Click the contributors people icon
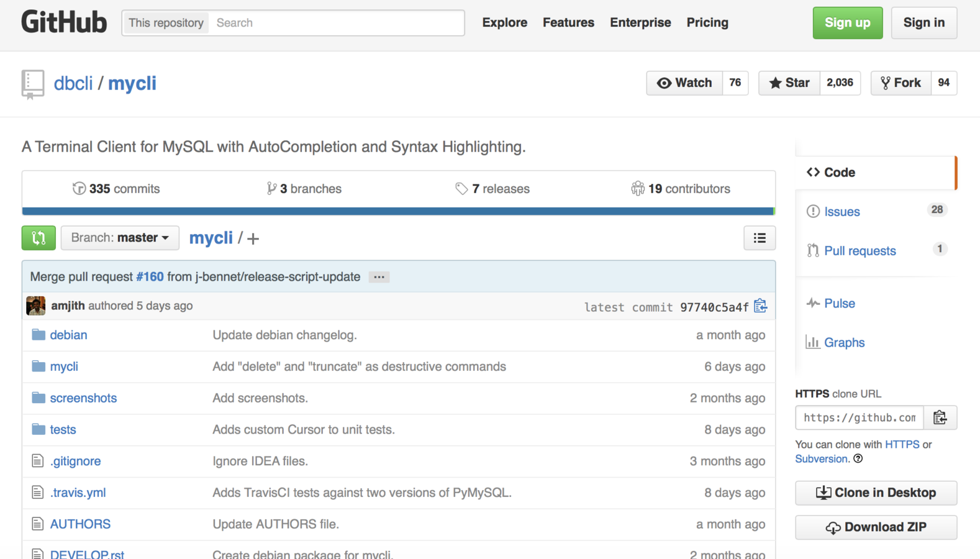980x559 pixels. (x=638, y=188)
